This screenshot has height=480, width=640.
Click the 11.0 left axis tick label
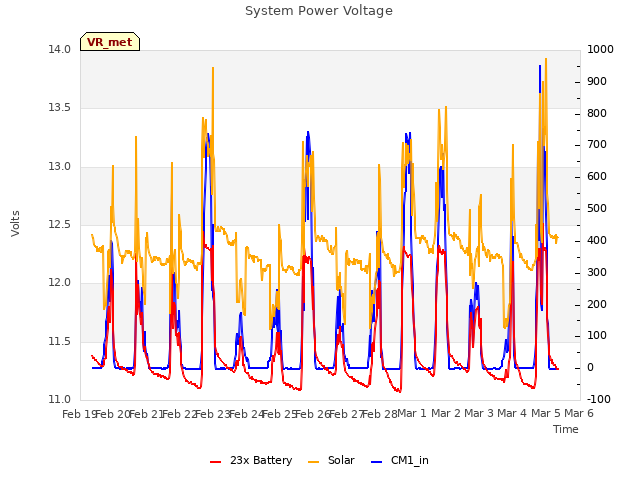tap(60, 399)
